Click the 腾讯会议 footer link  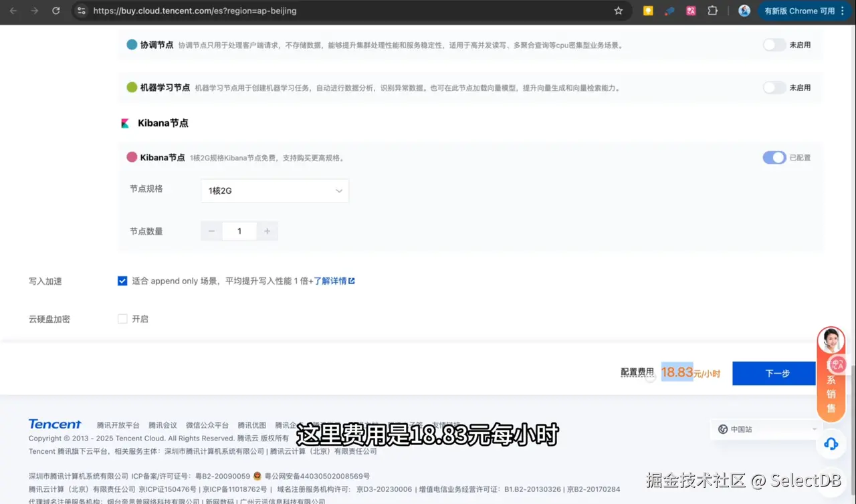(163, 424)
